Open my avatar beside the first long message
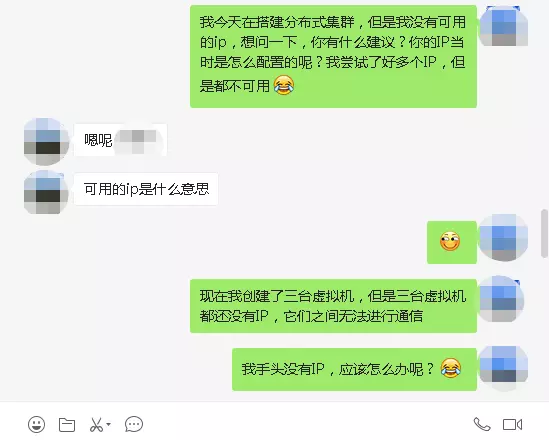549x440 pixels. [503, 26]
